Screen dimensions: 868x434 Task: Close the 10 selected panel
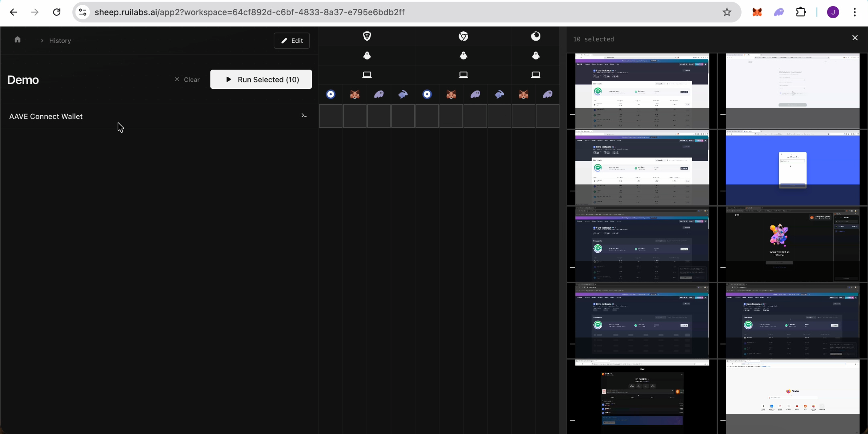tap(855, 37)
